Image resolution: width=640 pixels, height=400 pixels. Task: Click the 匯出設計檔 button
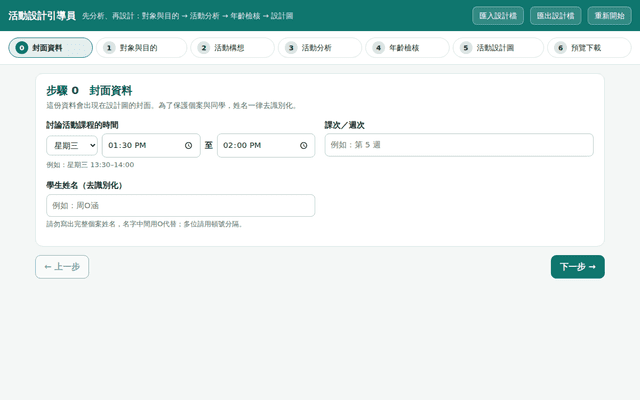tap(556, 16)
